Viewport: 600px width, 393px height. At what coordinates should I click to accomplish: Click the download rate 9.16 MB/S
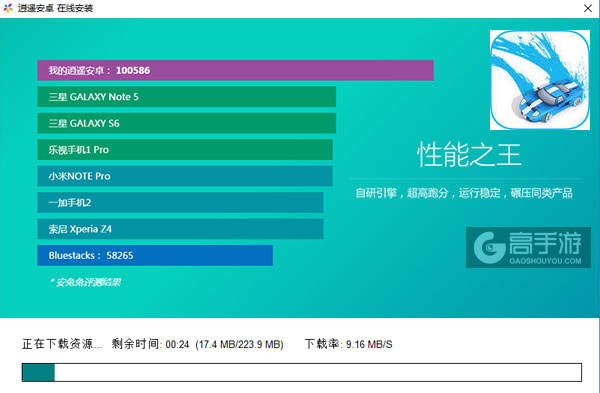(x=369, y=344)
